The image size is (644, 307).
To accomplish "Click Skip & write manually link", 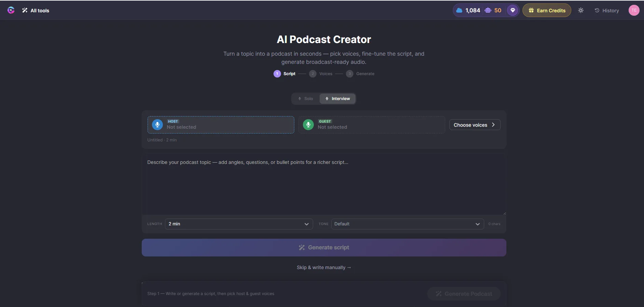I will [324, 267].
